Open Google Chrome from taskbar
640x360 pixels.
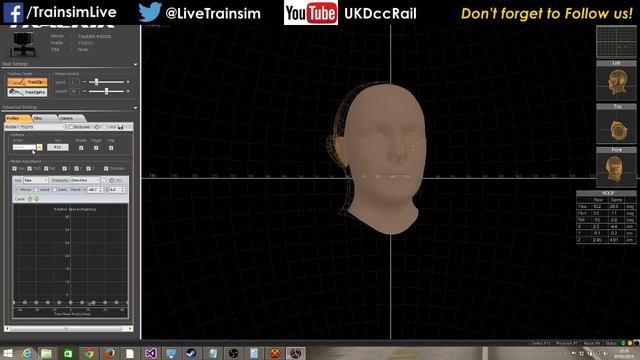pos(89,353)
